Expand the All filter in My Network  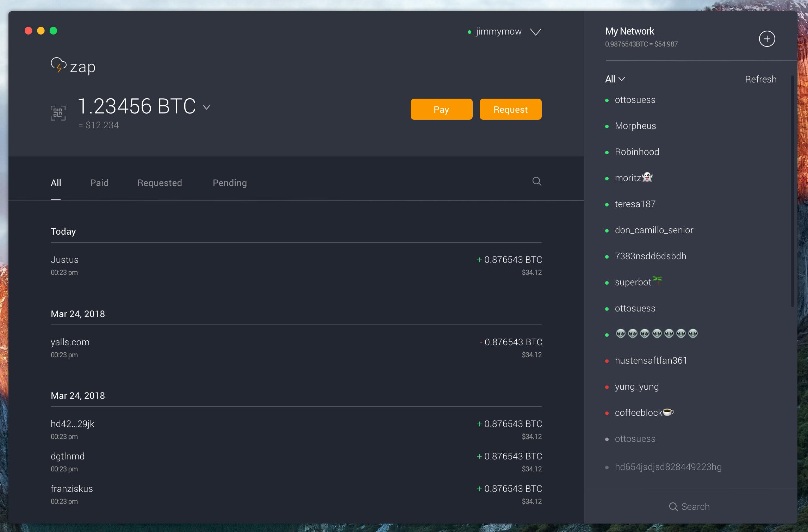point(615,79)
